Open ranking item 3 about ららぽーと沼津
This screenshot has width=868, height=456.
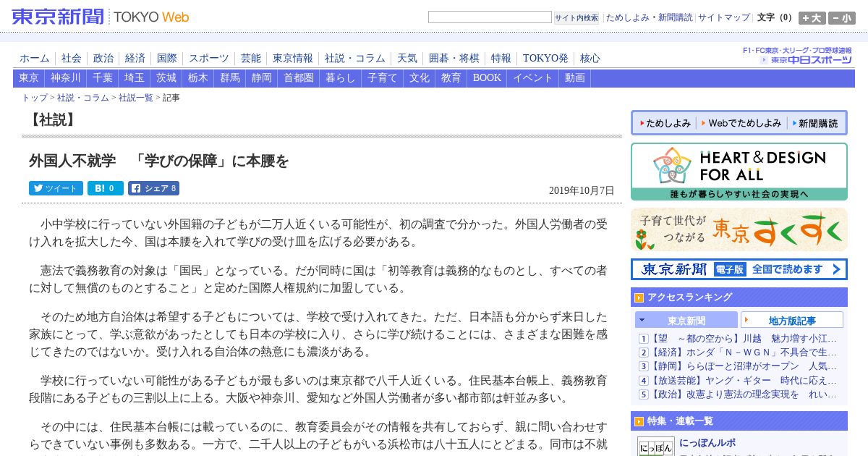pyautogui.click(x=744, y=366)
